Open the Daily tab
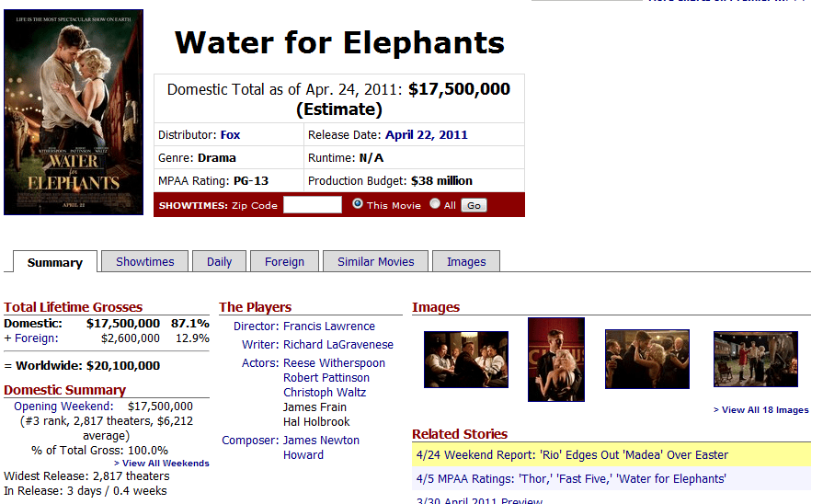Viewport: 823px width, 504px height. point(219,261)
